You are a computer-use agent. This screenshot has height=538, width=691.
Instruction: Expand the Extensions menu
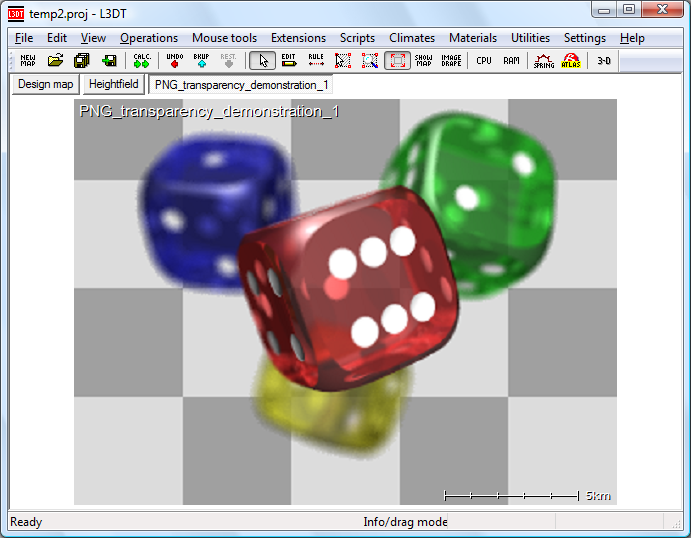[x=298, y=38]
